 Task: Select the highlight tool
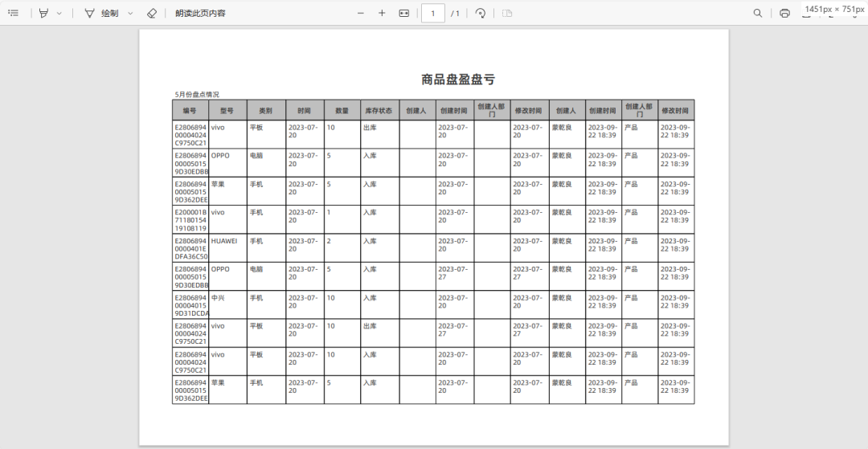click(x=43, y=13)
